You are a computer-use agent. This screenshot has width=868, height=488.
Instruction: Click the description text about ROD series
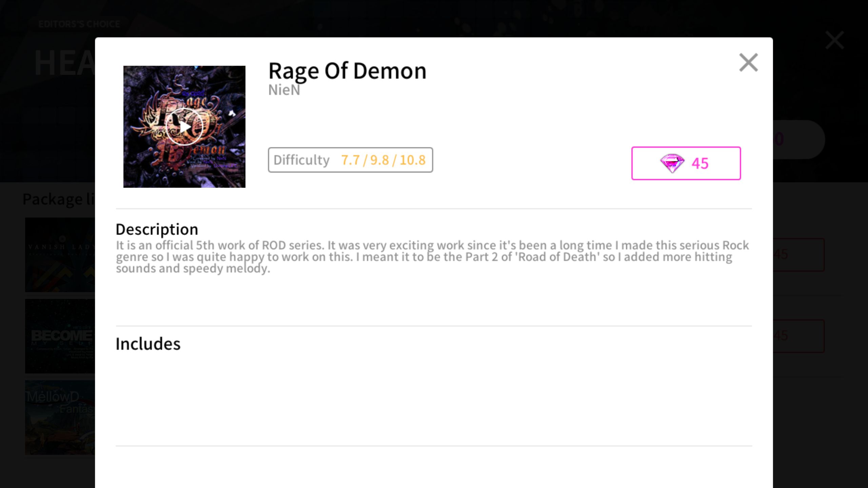pos(432,257)
